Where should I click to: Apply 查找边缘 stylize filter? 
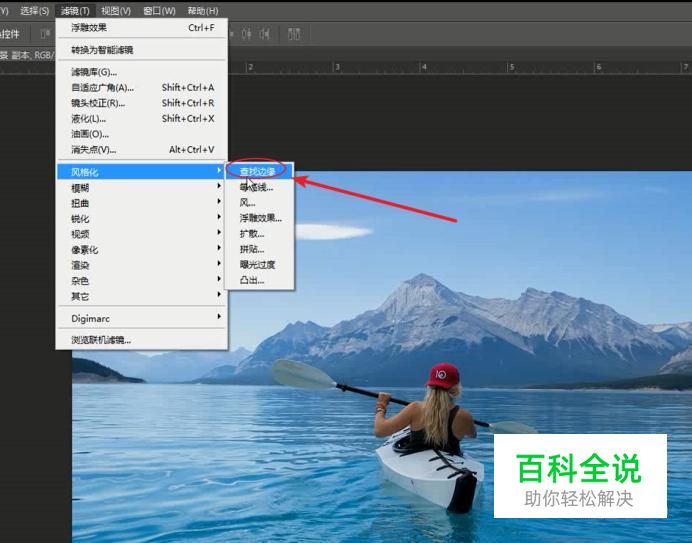(x=260, y=171)
